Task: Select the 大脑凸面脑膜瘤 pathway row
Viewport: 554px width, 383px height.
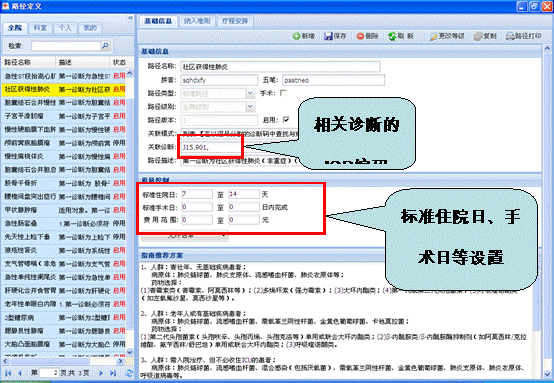Action: coord(64,344)
